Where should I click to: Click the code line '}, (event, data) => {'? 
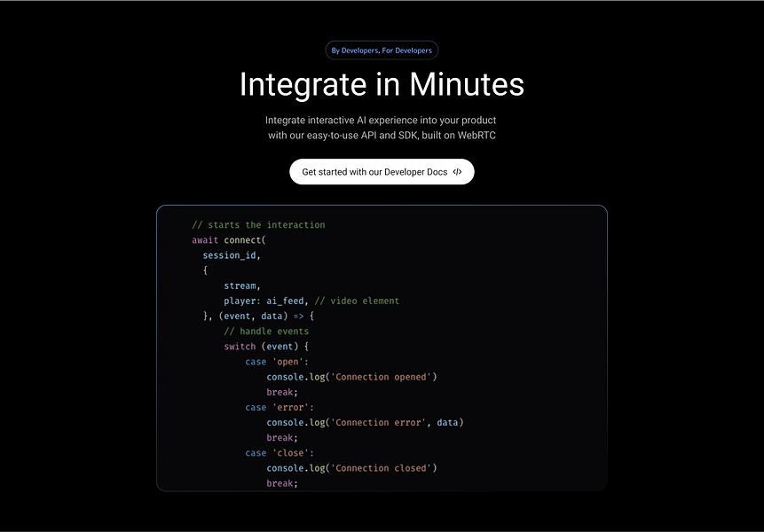pyautogui.click(x=259, y=316)
